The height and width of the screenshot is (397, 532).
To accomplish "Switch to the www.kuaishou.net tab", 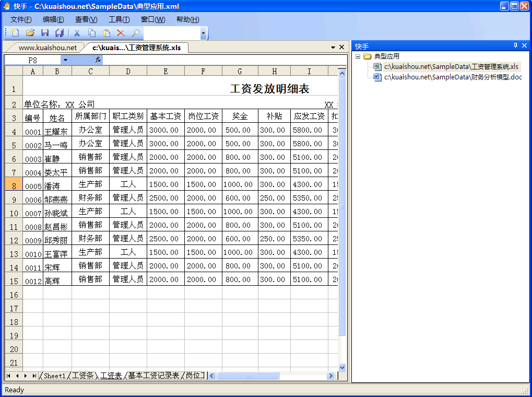I will 48,48.
